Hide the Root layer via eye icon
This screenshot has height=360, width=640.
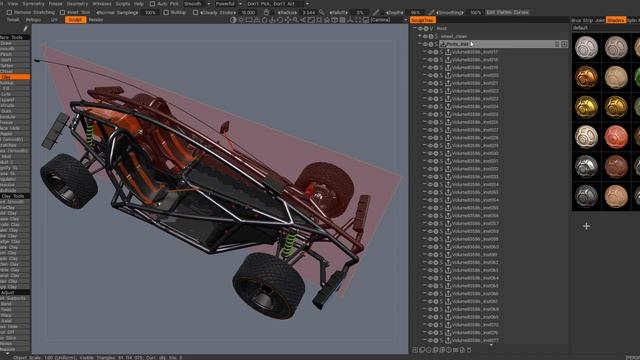pos(420,29)
